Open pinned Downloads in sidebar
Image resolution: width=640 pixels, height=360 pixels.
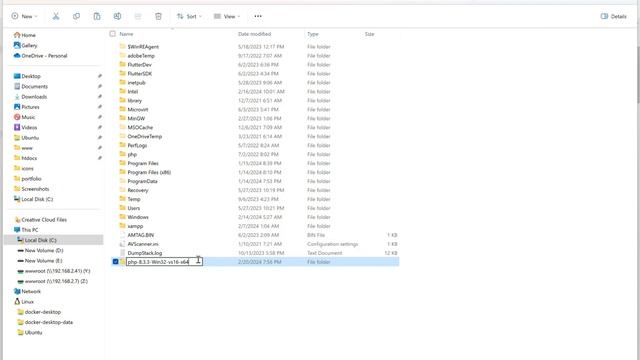(x=31, y=97)
